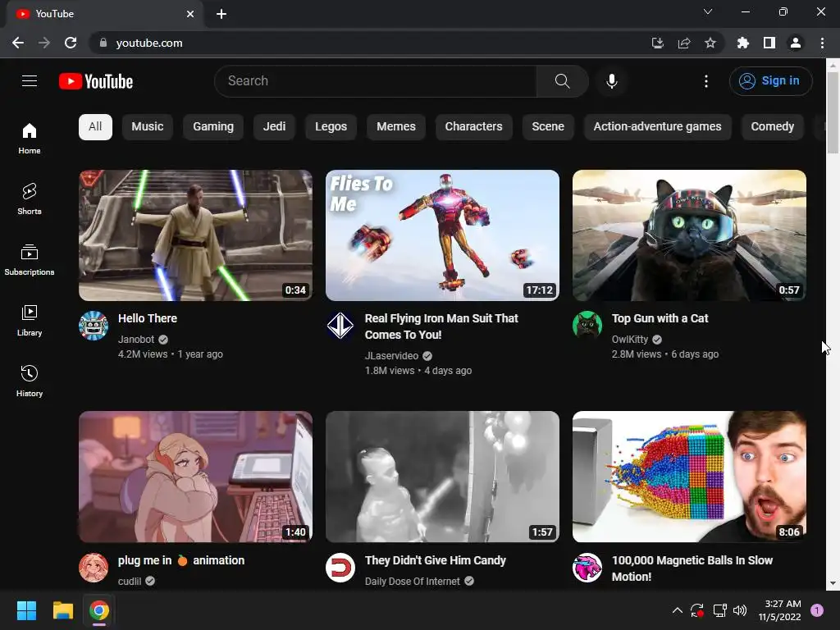The image size is (840, 630).
Task: Open Subscriptions in sidebar
Action: pyautogui.click(x=30, y=260)
